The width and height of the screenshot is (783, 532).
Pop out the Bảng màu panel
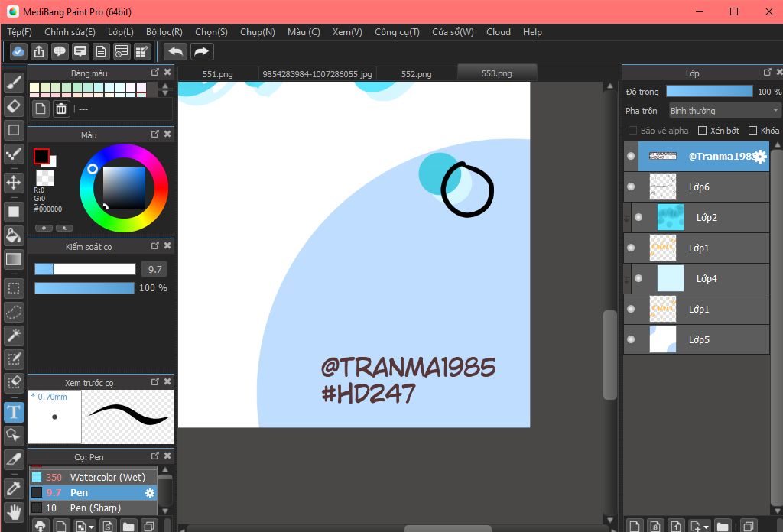(154, 73)
